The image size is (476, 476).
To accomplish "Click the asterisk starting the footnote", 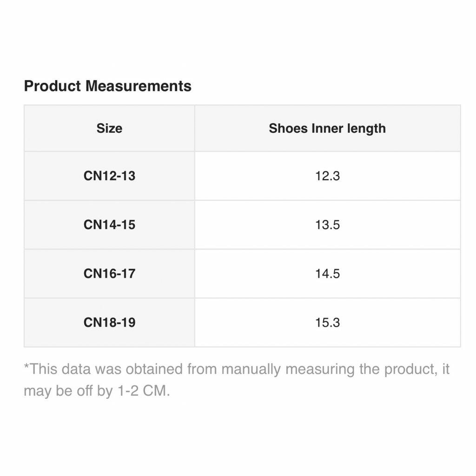I will click(26, 367).
